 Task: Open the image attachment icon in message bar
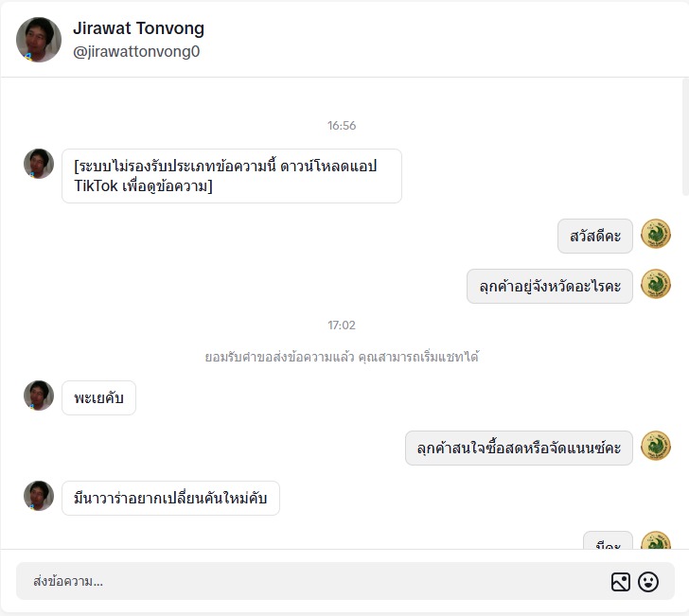pyautogui.click(x=621, y=582)
